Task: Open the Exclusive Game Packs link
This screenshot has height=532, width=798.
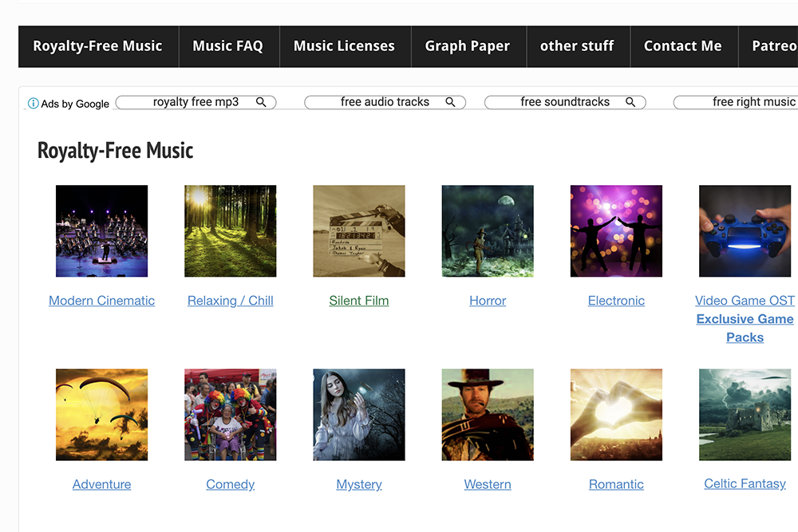Action: click(x=745, y=328)
